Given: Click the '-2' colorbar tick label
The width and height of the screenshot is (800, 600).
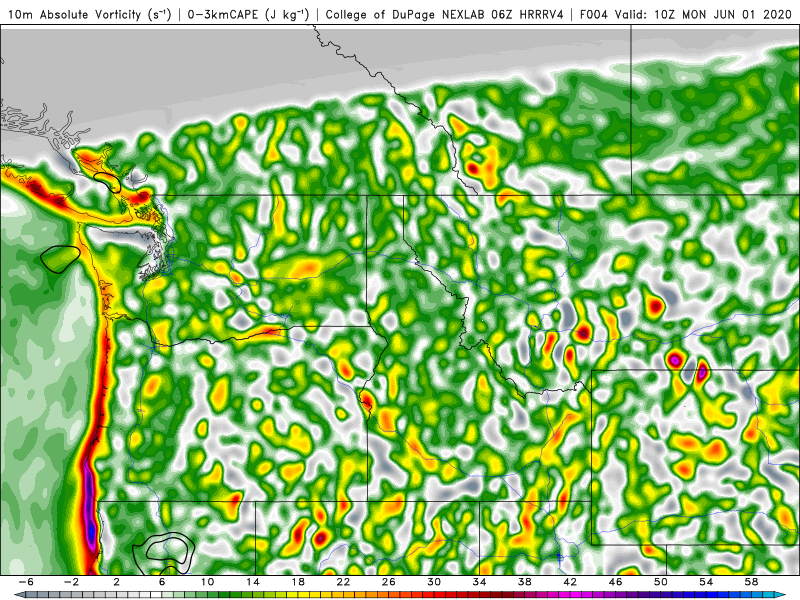Looking at the screenshot, I should pos(71,582).
